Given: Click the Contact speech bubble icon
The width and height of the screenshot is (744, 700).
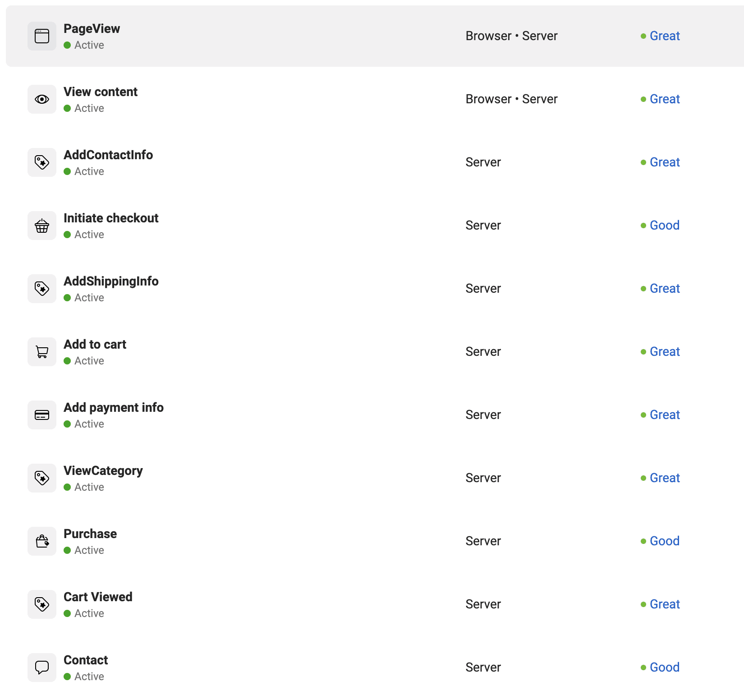Looking at the screenshot, I should click(x=42, y=668).
